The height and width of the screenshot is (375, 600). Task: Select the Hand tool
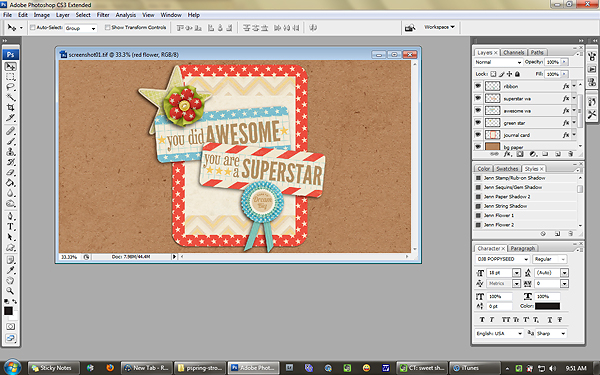click(10, 281)
